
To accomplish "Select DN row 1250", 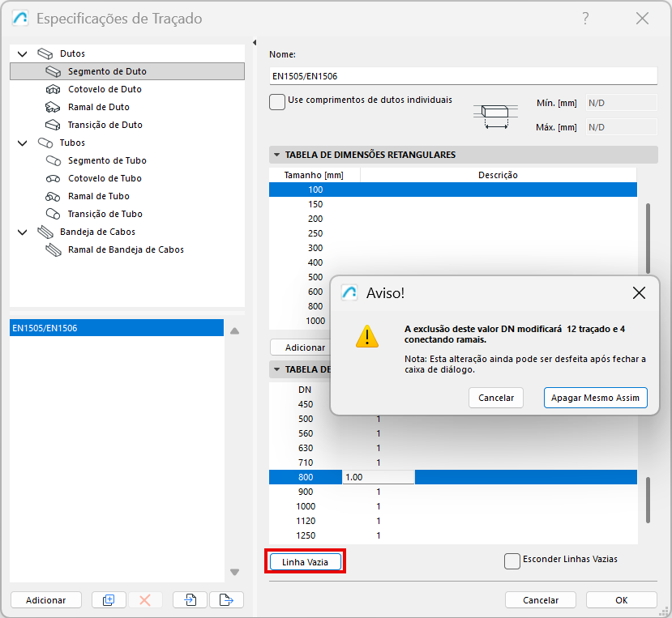I will coord(453,535).
